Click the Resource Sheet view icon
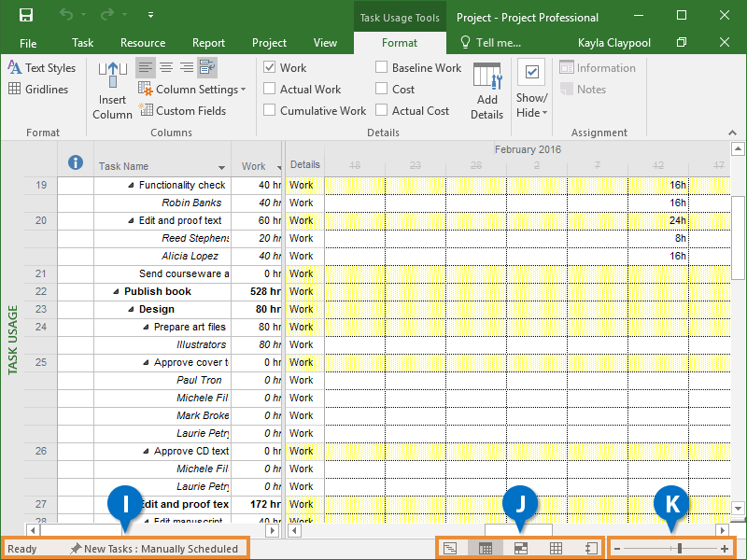Image resolution: width=747 pixels, height=560 pixels. pyautogui.click(x=556, y=548)
